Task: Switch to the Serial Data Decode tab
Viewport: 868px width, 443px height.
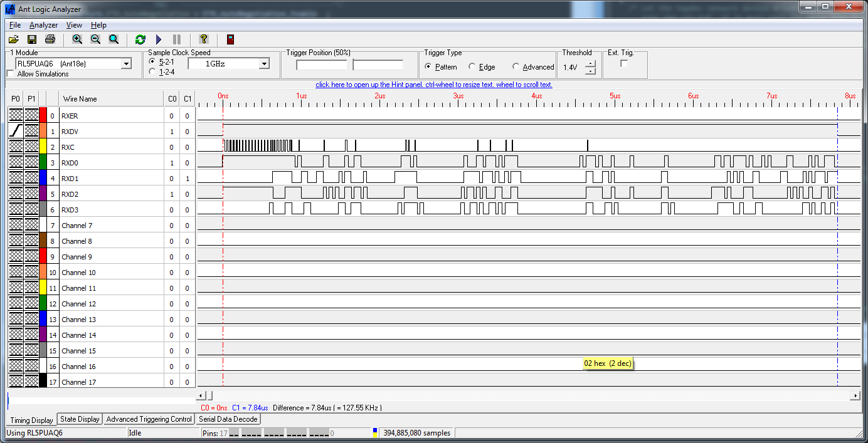Action: 228,419
